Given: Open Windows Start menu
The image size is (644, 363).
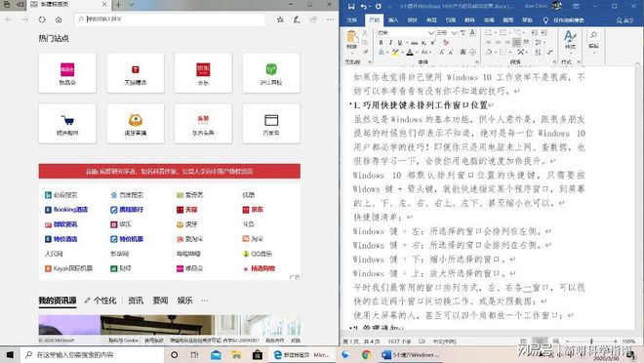Looking at the screenshot, I should pyautogui.click(x=10, y=355).
